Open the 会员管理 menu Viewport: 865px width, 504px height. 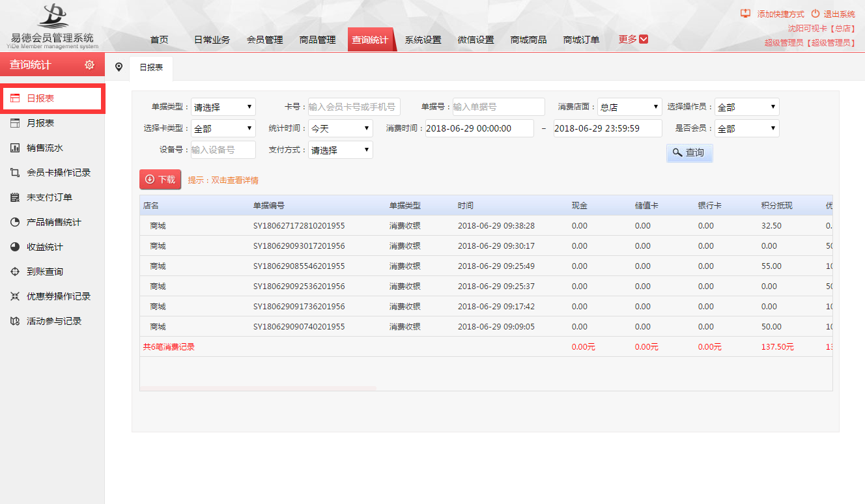[x=264, y=40]
